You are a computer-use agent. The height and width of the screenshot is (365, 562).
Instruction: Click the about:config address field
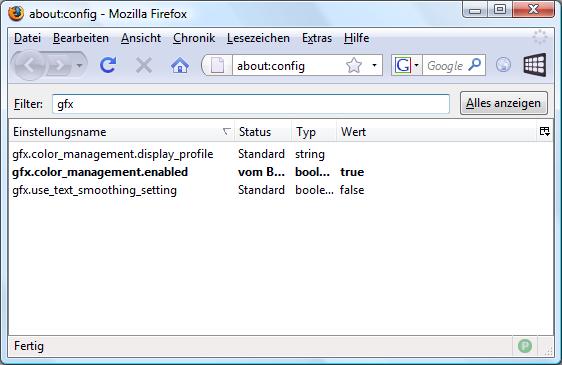pos(288,66)
